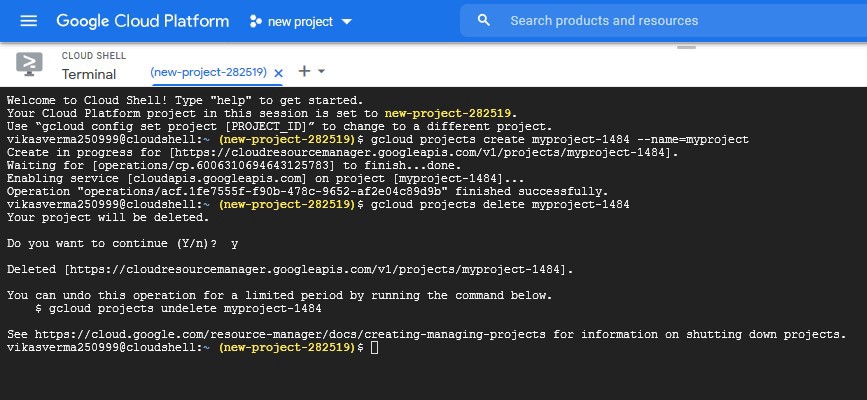Expand the new-tab options arrow
The width and height of the screenshot is (867, 400).
(321, 71)
